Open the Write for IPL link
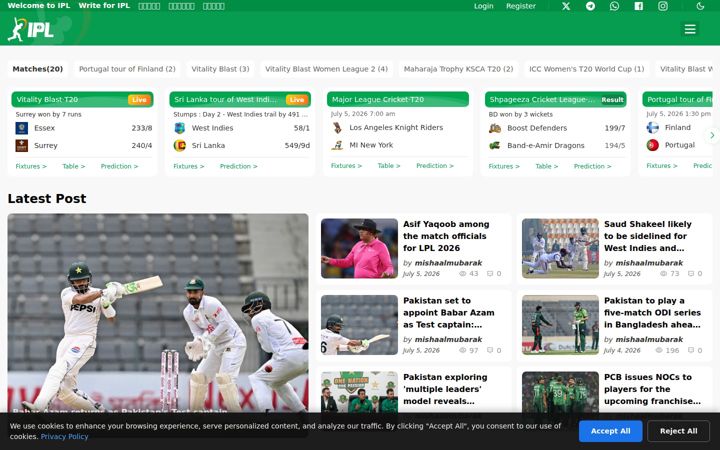 coord(104,6)
